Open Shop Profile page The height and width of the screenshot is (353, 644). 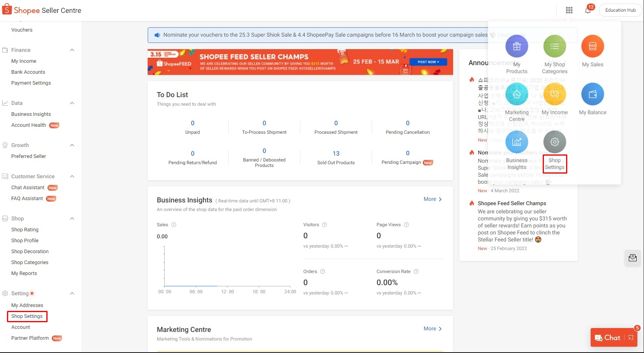coord(25,241)
